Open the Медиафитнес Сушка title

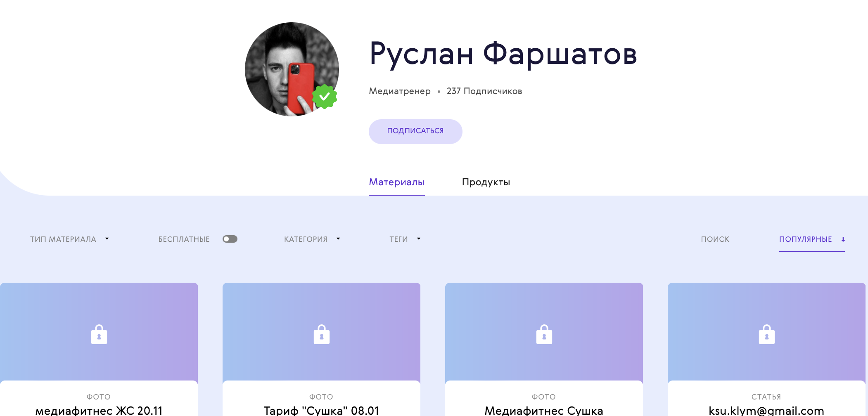coord(544,411)
